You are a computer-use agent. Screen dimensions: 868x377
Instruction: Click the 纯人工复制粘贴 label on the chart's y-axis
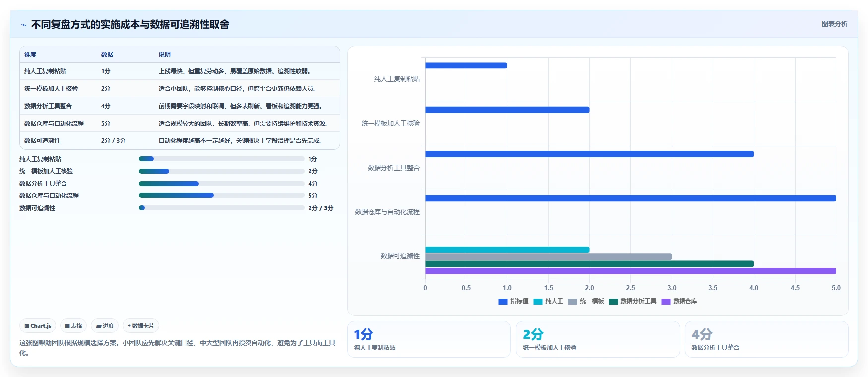click(397, 79)
